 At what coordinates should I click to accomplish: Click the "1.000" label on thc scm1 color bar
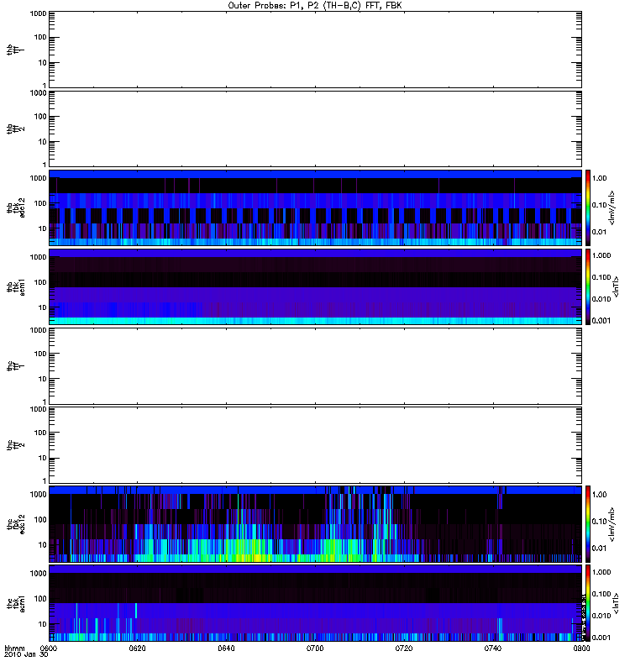pos(601,572)
